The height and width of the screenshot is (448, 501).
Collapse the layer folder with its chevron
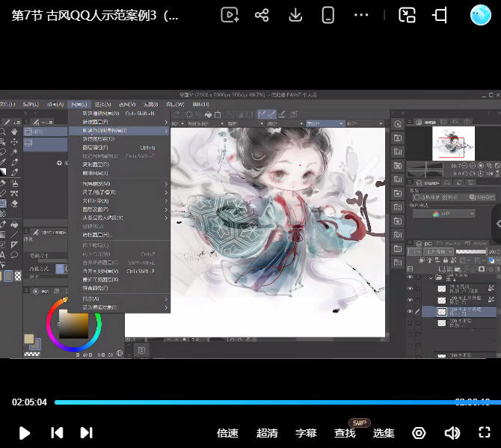[x=431, y=278]
